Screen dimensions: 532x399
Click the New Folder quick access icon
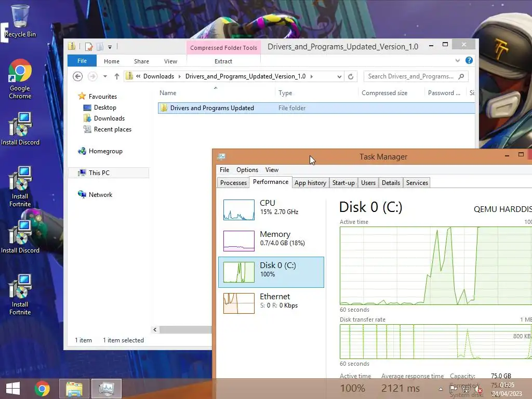(x=100, y=46)
